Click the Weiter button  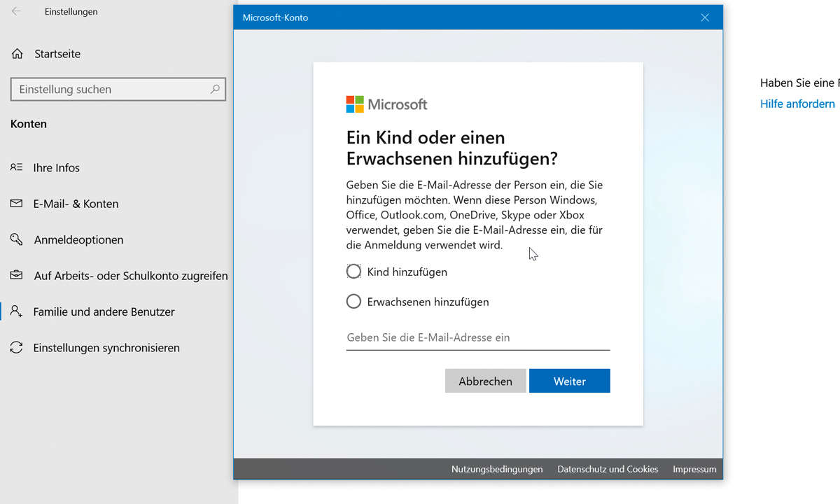pos(570,381)
